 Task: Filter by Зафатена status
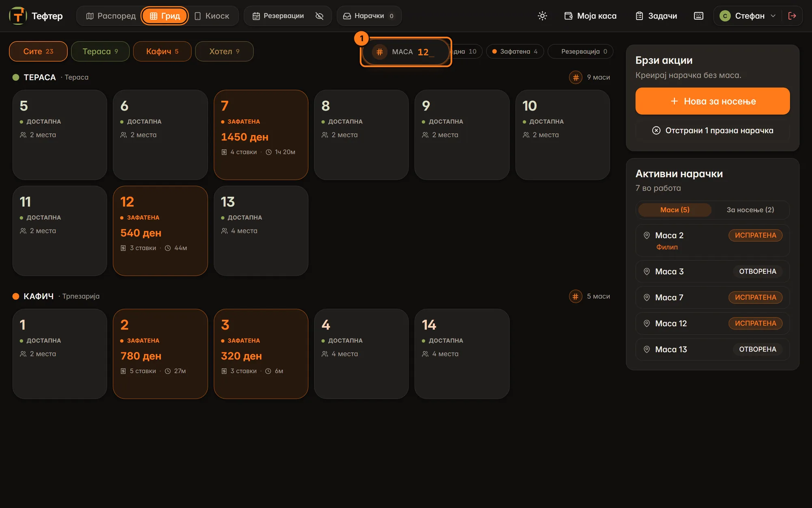point(515,51)
